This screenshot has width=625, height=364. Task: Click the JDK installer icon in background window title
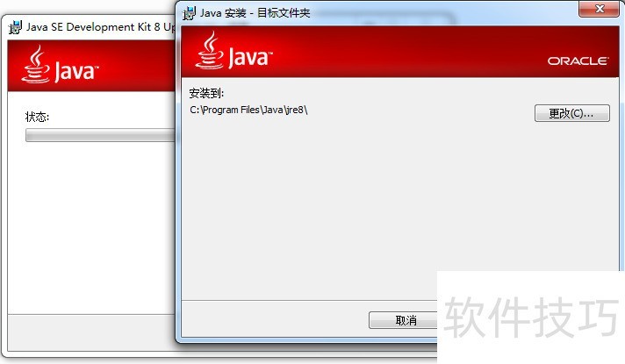coord(15,27)
